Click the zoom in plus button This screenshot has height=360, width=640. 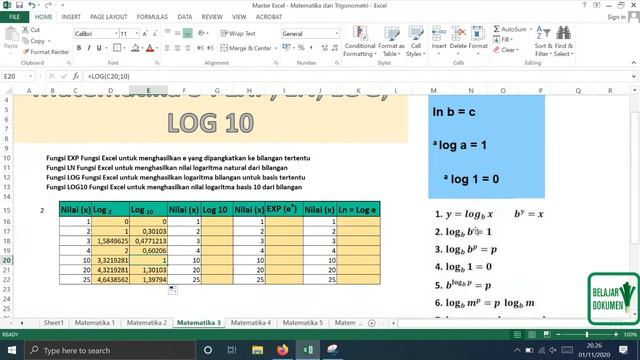tap(616, 335)
